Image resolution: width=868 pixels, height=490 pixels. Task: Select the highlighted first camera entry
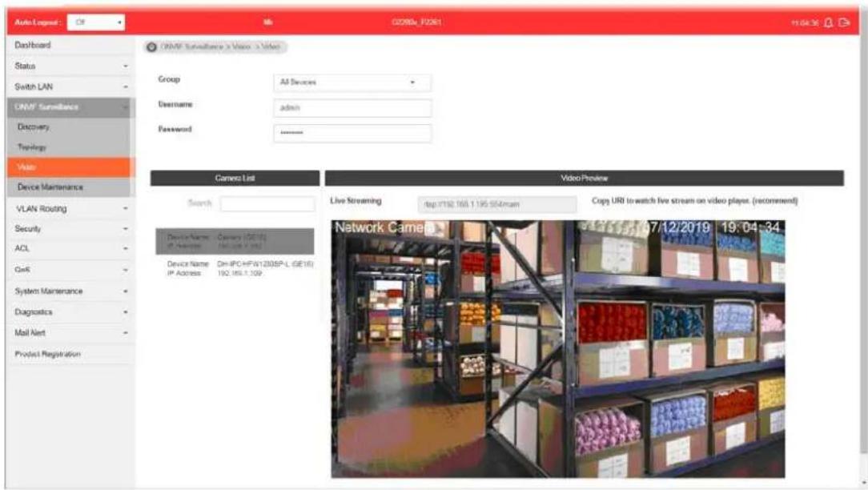click(x=235, y=242)
